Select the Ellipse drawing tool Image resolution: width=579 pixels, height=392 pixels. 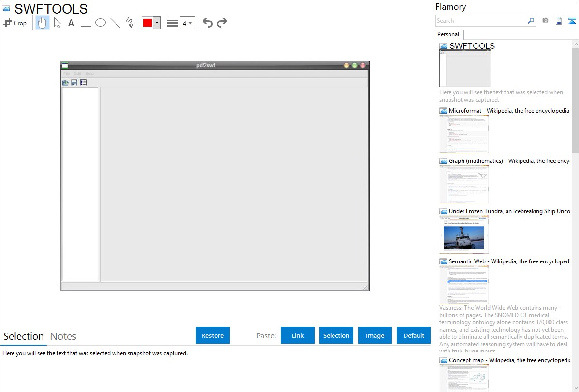[x=101, y=23]
